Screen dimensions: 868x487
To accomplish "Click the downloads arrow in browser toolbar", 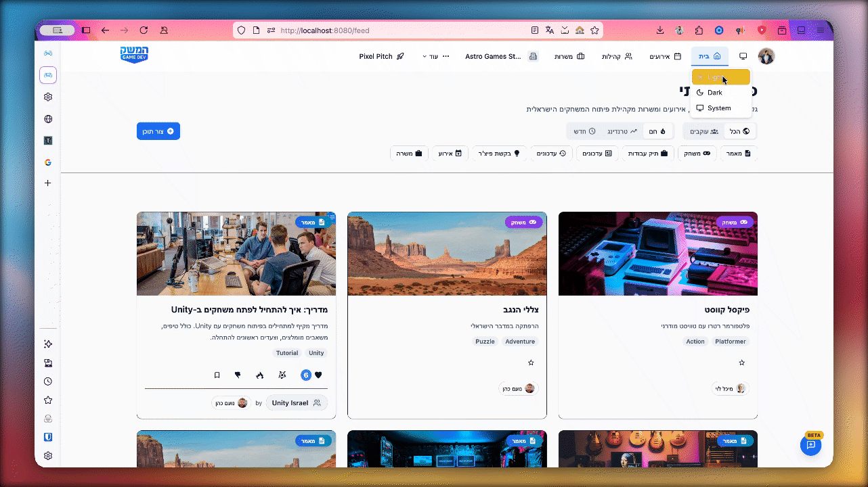I will pos(660,30).
